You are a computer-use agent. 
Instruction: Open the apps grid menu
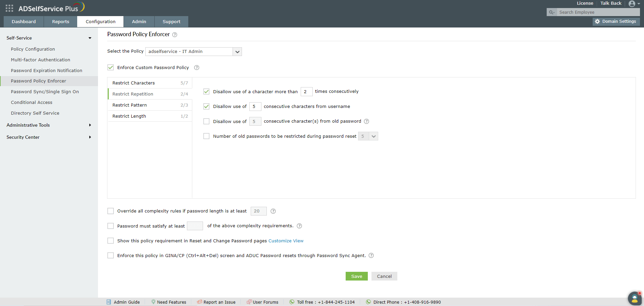(x=9, y=8)
